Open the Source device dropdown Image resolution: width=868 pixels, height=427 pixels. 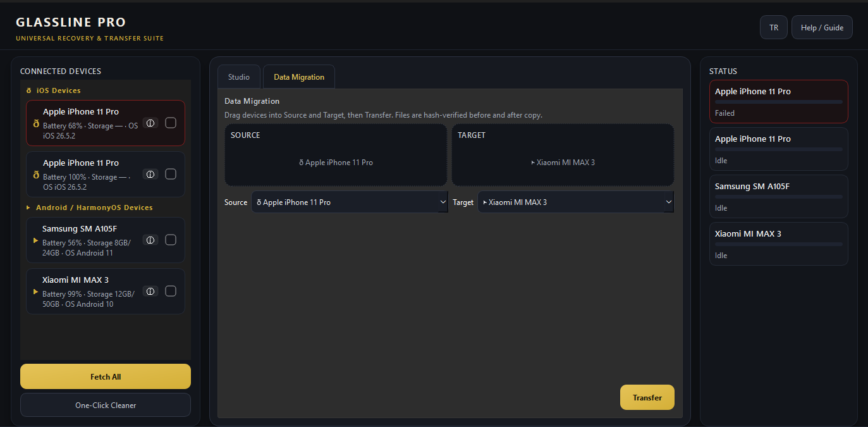click(350, 202)
